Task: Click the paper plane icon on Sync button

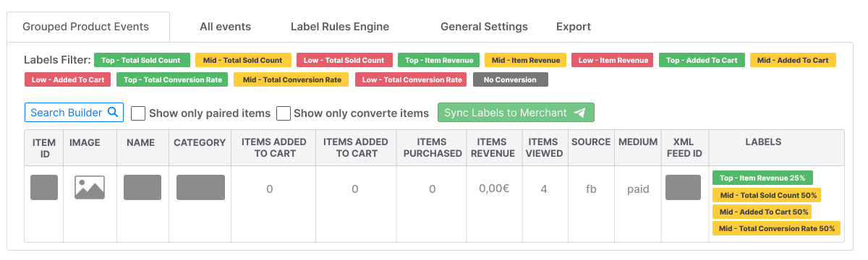Action: click(x=579, y=113)
